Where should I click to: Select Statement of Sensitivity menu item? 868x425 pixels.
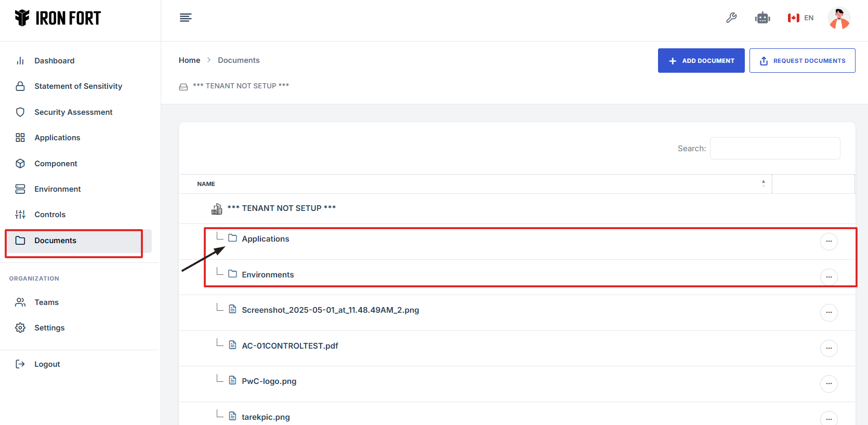[78, 86]
